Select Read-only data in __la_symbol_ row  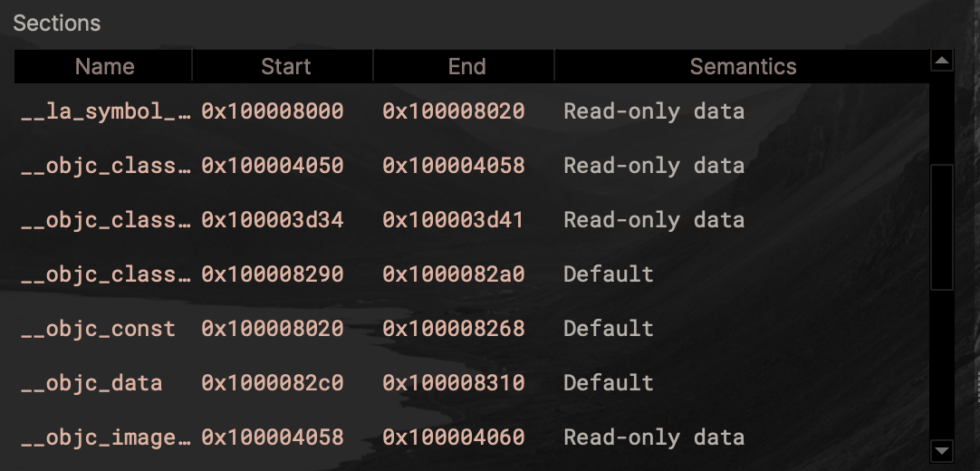654,111
